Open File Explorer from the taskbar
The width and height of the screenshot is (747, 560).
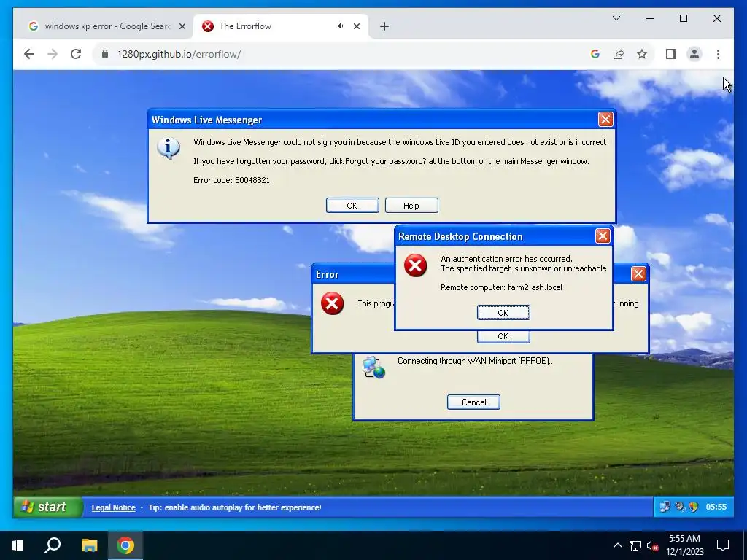[x=89, y=545]
